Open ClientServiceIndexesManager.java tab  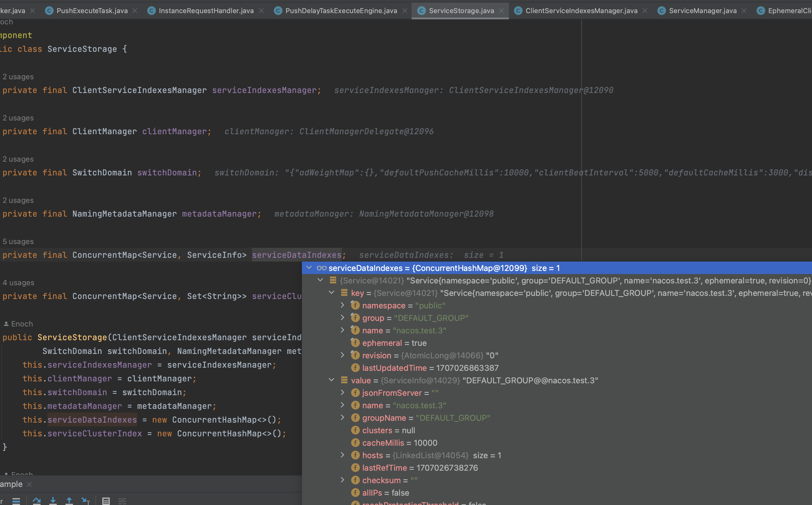(x=582, y=11)
